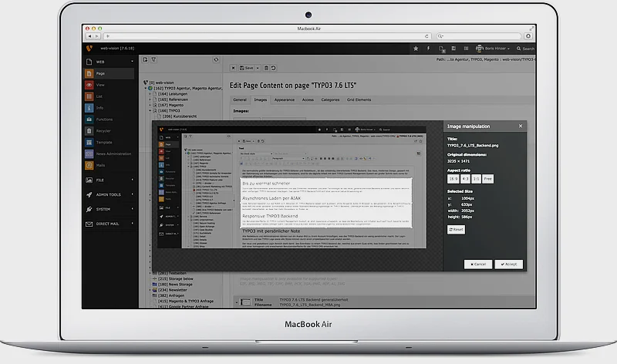Open the Save options dropdown arrow

[258, 68]
